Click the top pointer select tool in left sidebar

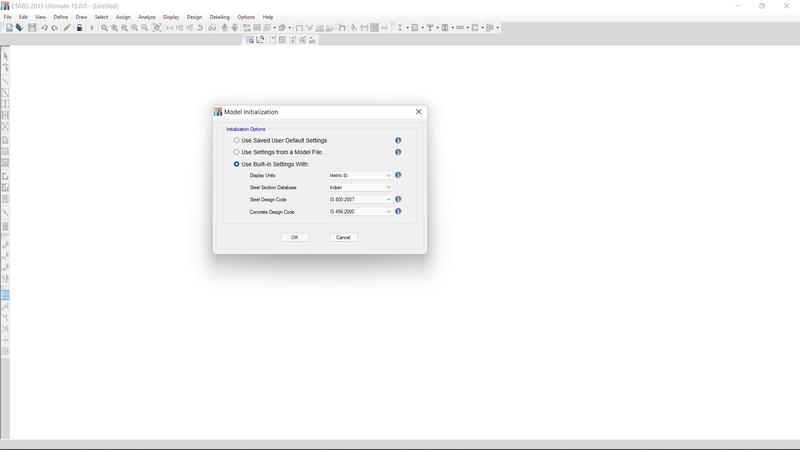pos(6,56)
